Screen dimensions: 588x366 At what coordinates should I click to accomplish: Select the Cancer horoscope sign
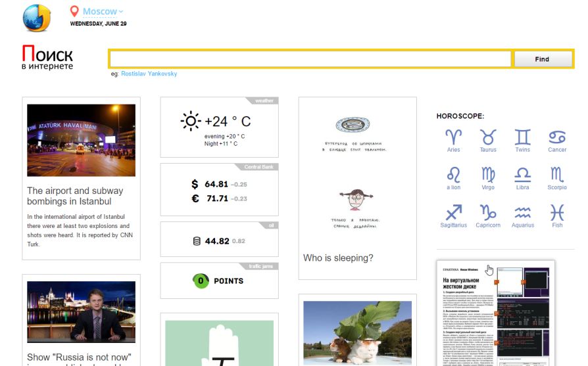557,137
